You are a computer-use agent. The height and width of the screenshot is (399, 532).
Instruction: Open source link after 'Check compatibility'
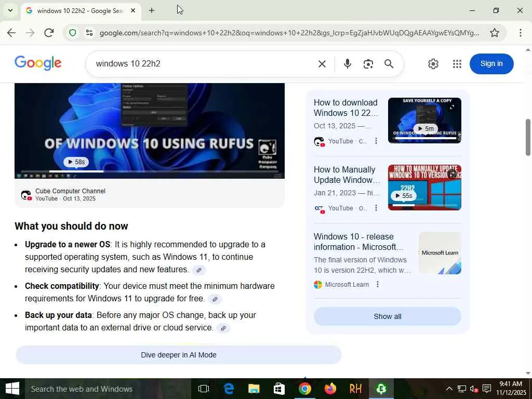coord(215,299)
